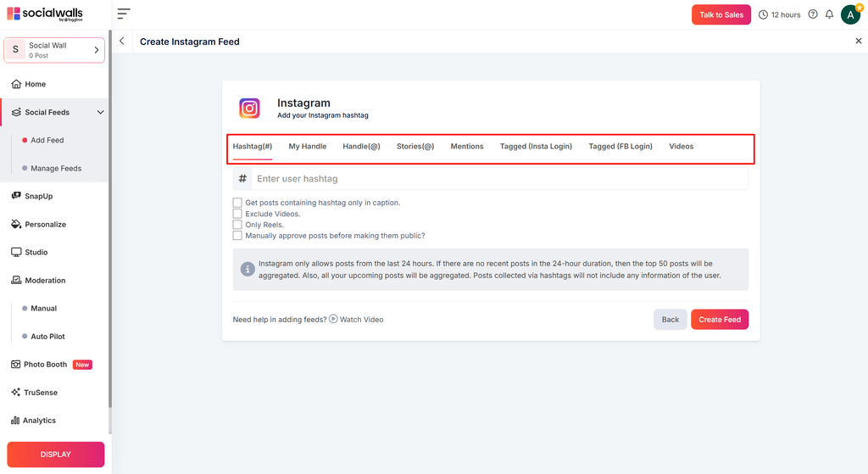Click the Home house icon
Image resolution: width=868 pixels, height=474 pixels.
point(16,84)
